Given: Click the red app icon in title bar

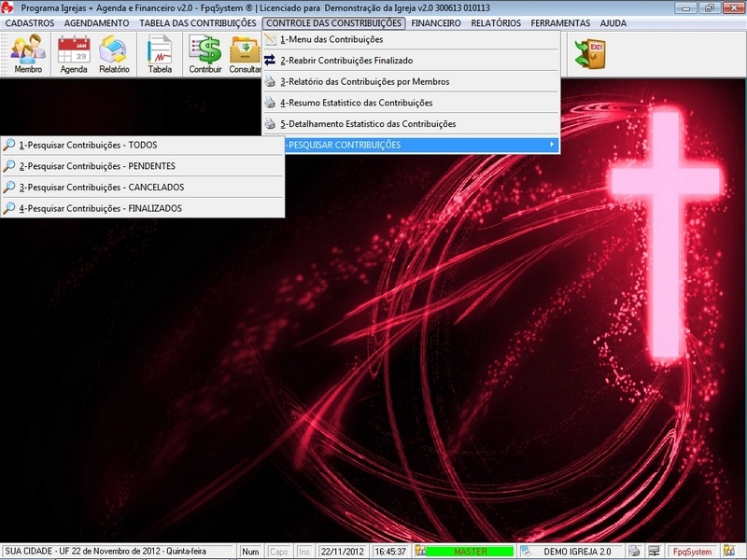Looking at the screenshot, I should pyautogui.click(x=7, y=7).
